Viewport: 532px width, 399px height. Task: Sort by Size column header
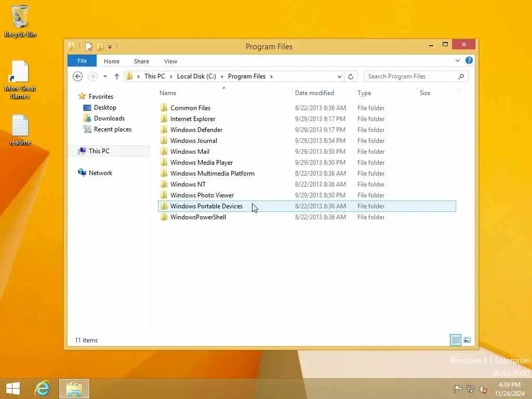[x=425, y=92]
